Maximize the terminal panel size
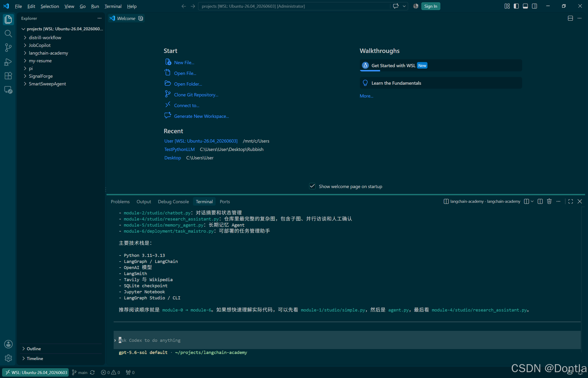This screenshot has height=378, width=588. click(x=570, y=201)
